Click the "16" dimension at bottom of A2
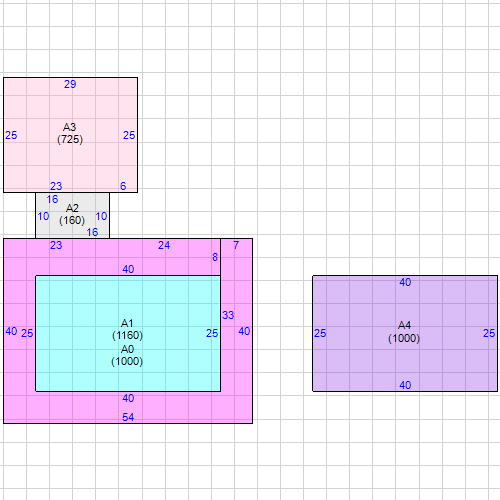Screen dimensions: 500x500 (92, 232)
